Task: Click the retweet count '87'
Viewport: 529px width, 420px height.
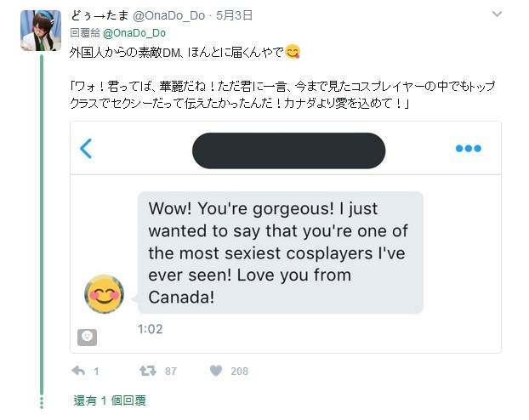Action: coord(171,372)
